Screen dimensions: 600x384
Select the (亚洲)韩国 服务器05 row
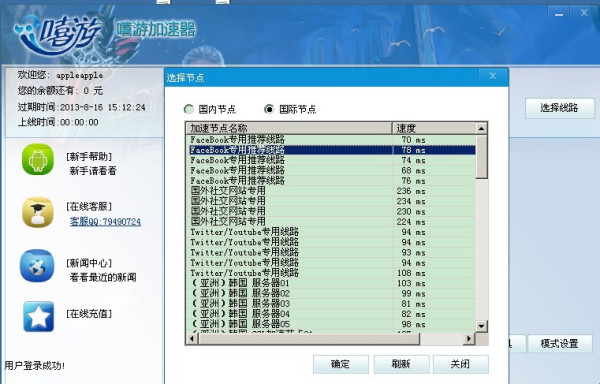pos(331,324)
